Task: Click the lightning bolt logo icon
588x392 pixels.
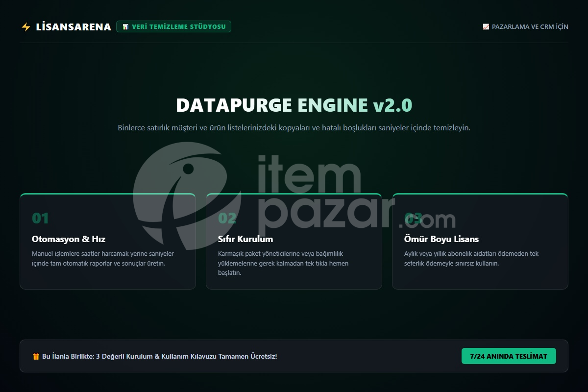Action: [x=25, y=27]
